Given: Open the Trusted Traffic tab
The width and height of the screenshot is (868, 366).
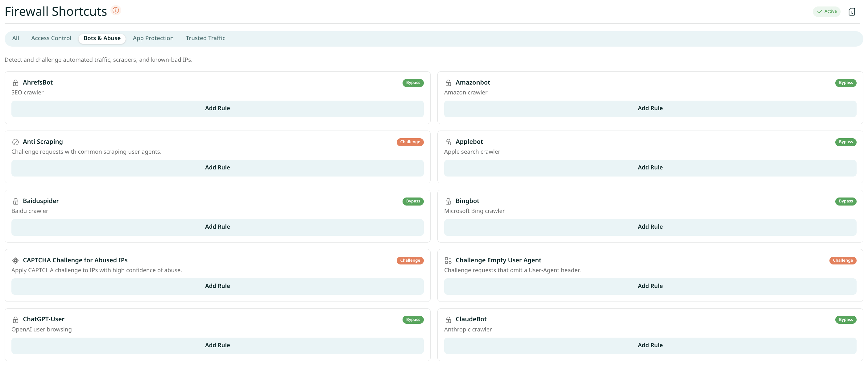Looking at the screenshot, I should coord(205,38).
